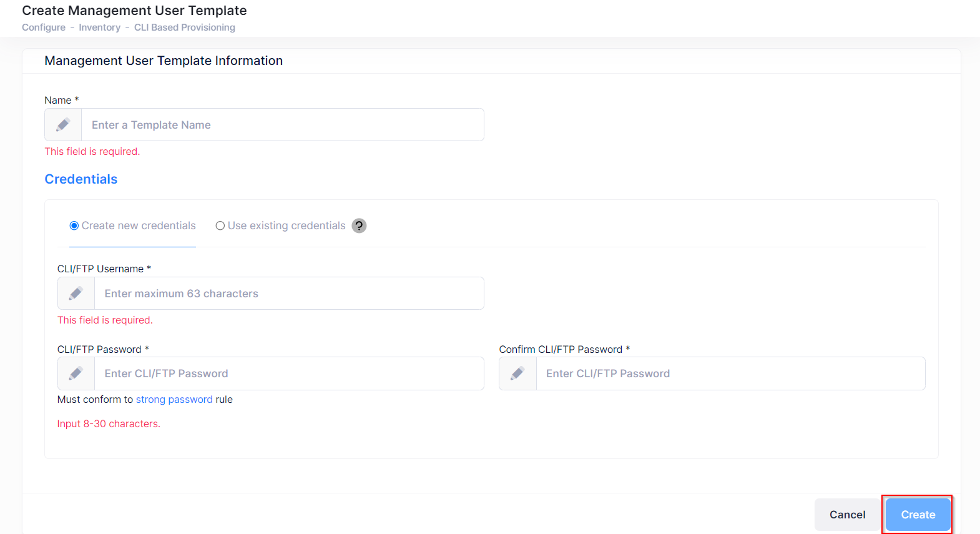Cancel the template creation

point(847,515)
